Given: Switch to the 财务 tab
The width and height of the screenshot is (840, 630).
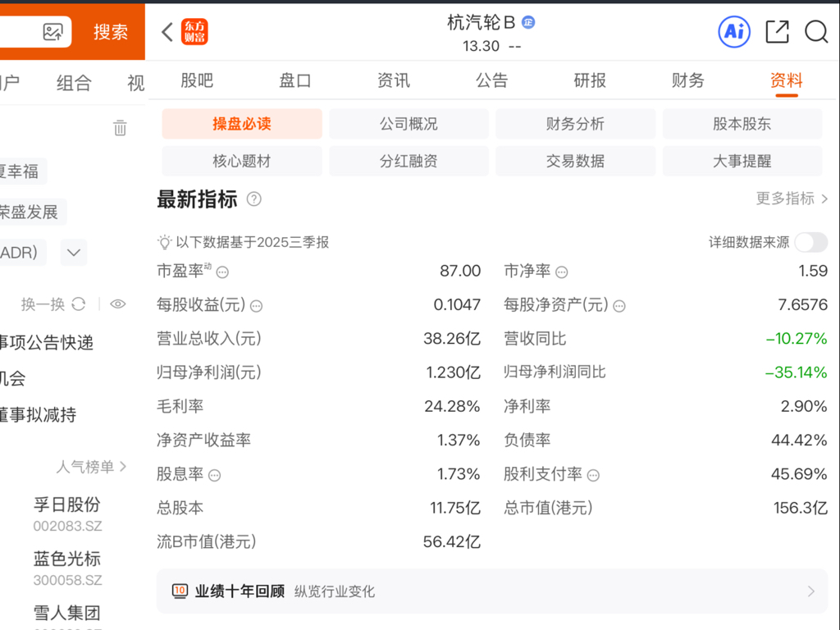Looking at the screenshot, I should click(688, 80).
